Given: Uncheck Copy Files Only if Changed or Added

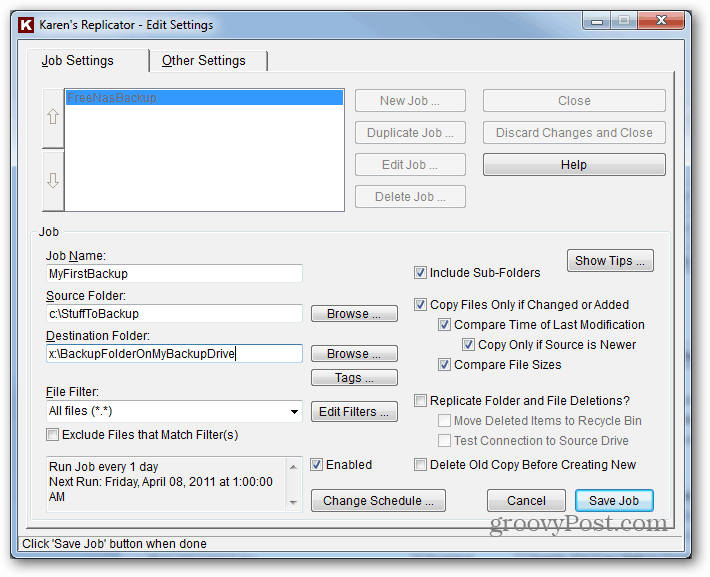Looking at the screenshot, I should pos(420,304).
